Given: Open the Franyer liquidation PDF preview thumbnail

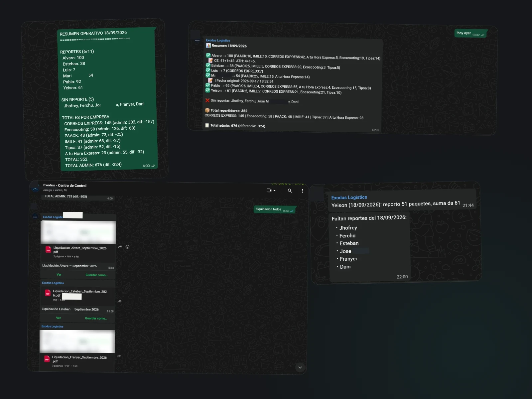Looking at the screenshot, I should pos(77,341).
